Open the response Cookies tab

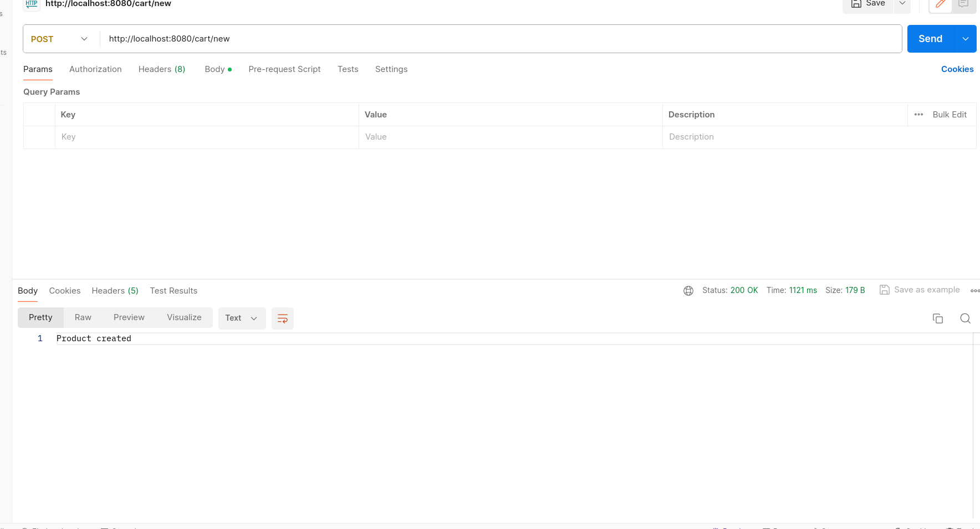point(65,291)
